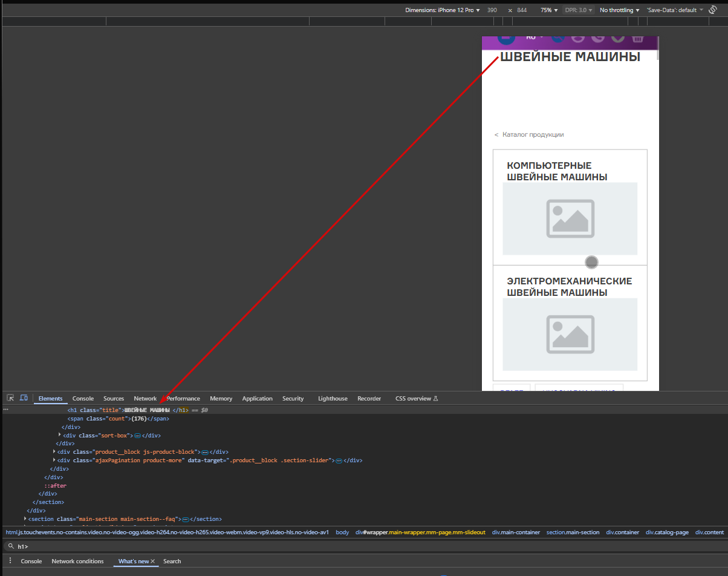This screenshot has width=728, height=576.
Task: Click section.main-section breadcrumb
Action: 573,532
